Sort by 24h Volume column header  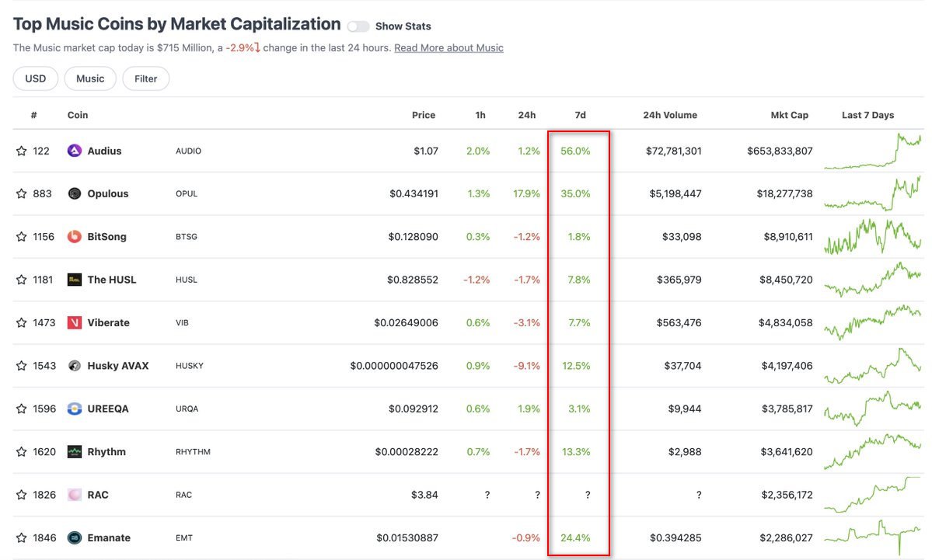click(670, 115)
